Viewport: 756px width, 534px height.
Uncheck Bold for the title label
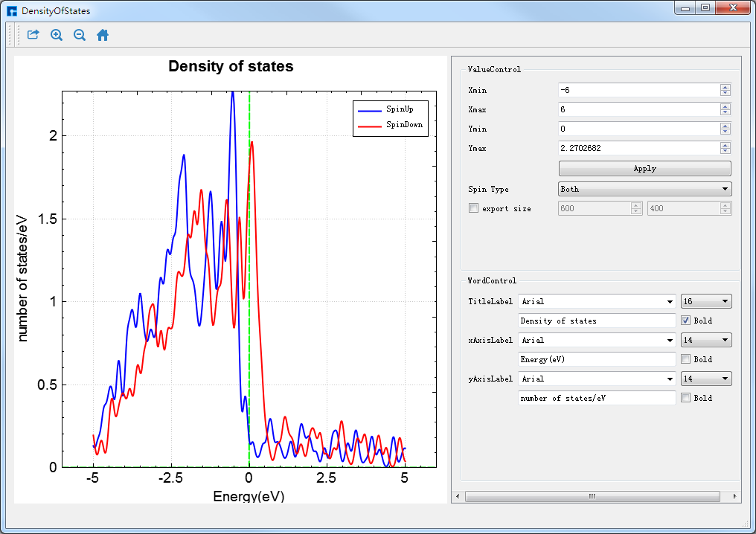686,321
